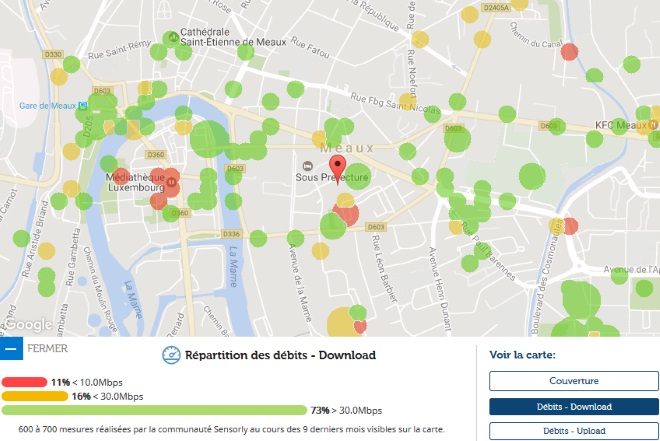Image resolution: width=660 pixels, height=441 pixels.
Task: Click the yellow 16% under 30 Mbps bar
Action: [x=36, y=396]
